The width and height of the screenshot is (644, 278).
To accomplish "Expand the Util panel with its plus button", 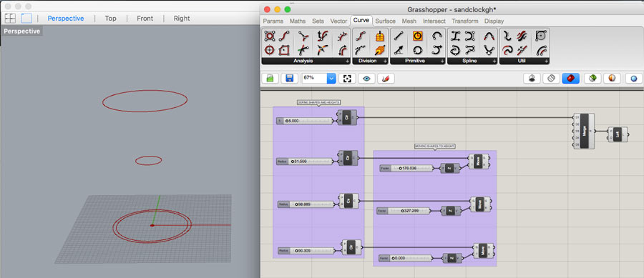I will [546, 61].
